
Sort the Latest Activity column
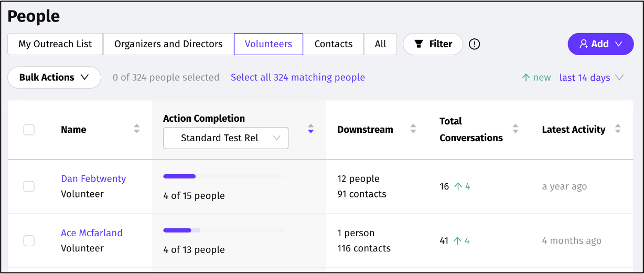coord(618,129)
